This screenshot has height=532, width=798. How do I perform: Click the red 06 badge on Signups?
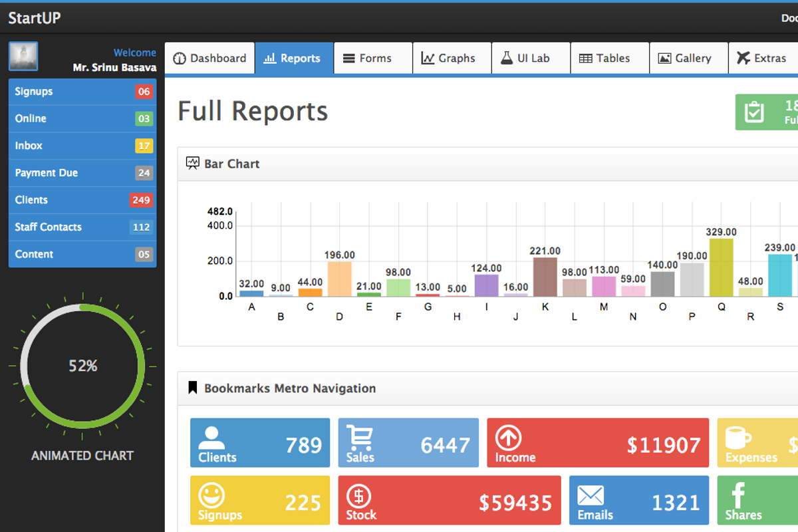click(x=144, y=92)
